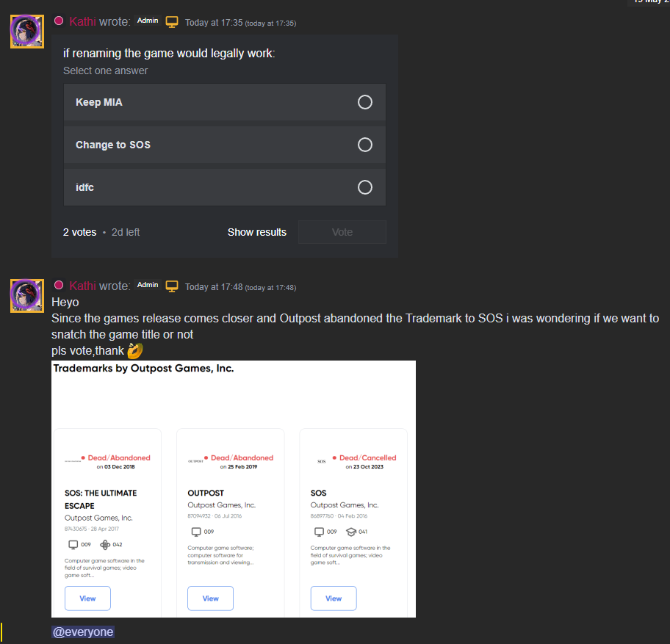Click the Show results link
670x644 pixels.
(x=257, y=232)
